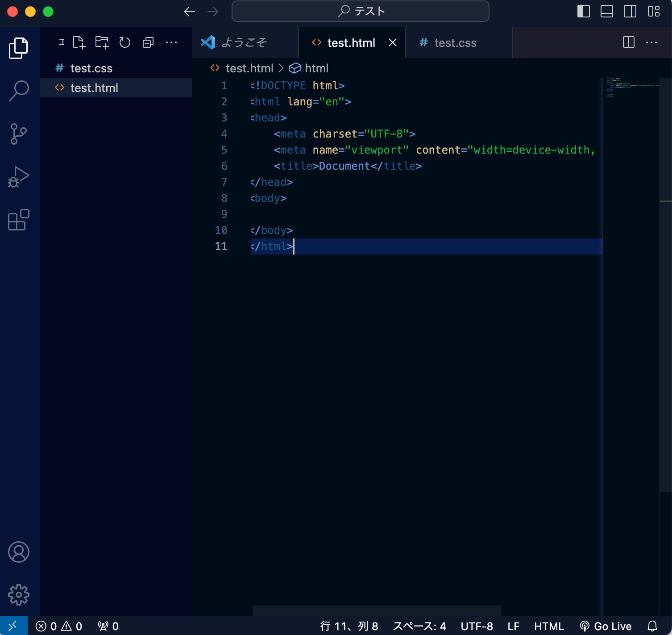The image size is (672, 635).
Task: Open the Explorer view in activity bar
Action: 18,48
